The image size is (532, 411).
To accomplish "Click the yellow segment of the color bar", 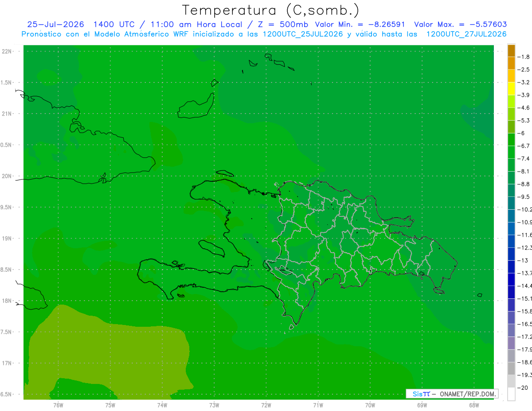I will point(511,89).
